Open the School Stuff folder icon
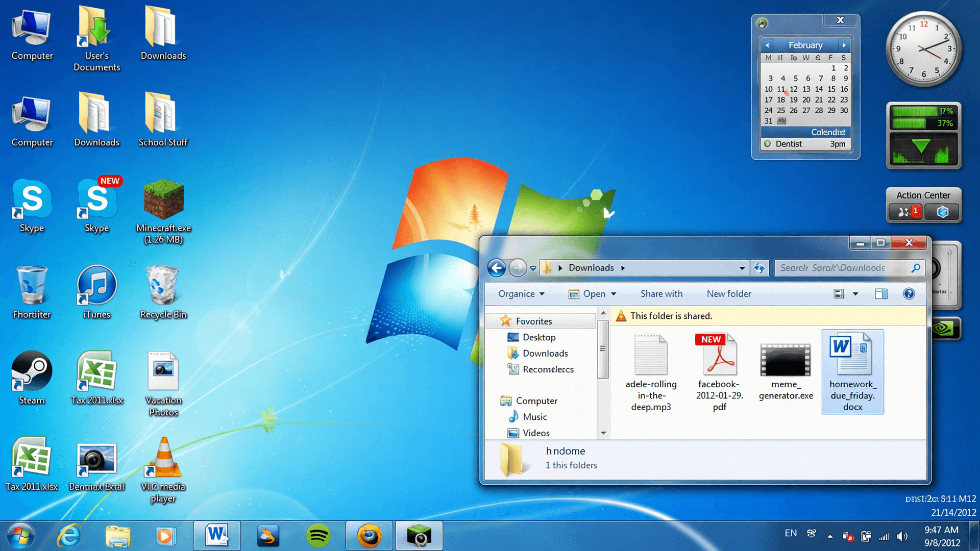980x551 pixels. click(x=163, y=120)
